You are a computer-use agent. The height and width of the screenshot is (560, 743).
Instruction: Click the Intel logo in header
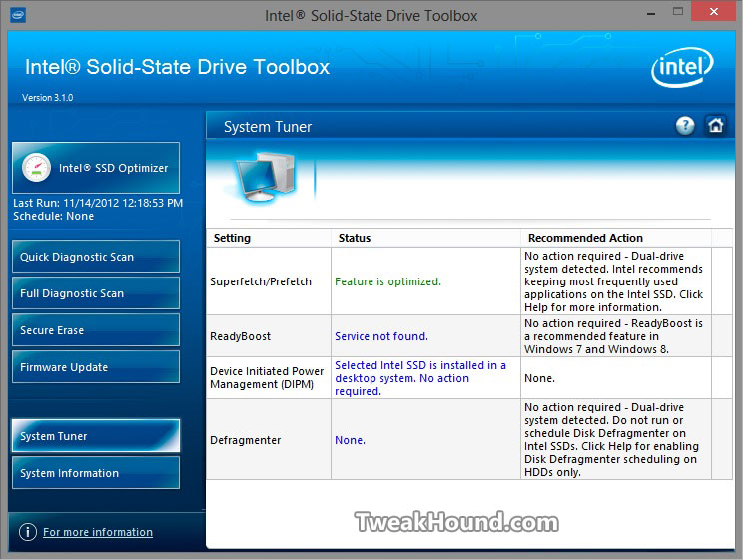(682, 67)
